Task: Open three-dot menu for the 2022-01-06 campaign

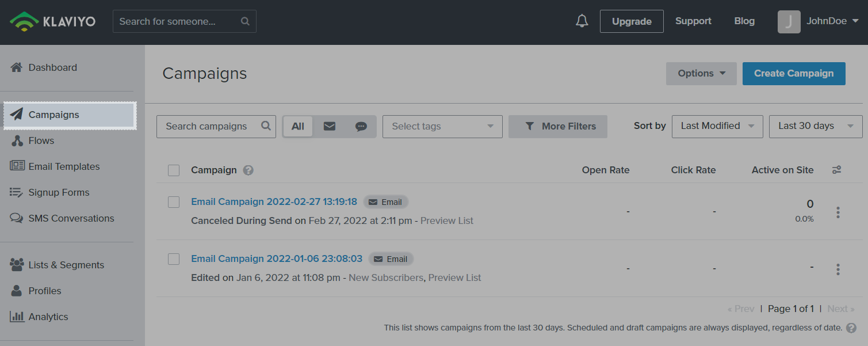Action: pos(838,269)
